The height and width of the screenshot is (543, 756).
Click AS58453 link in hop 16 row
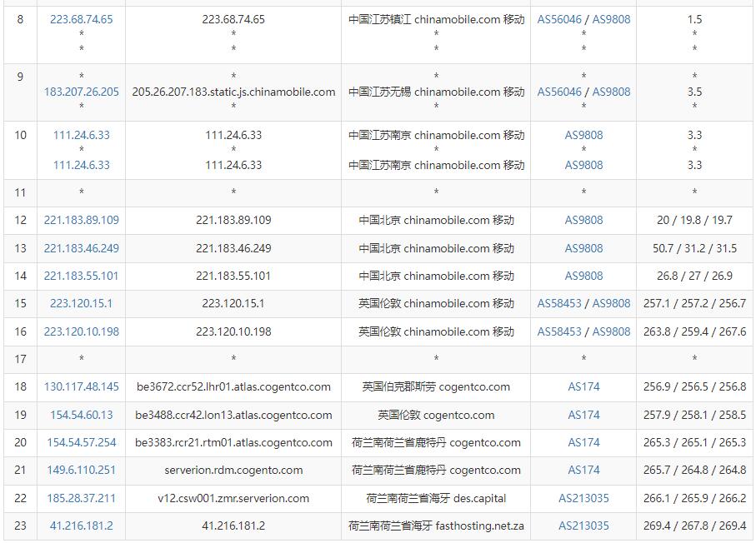pyautogui.click(x=559, y=331)
